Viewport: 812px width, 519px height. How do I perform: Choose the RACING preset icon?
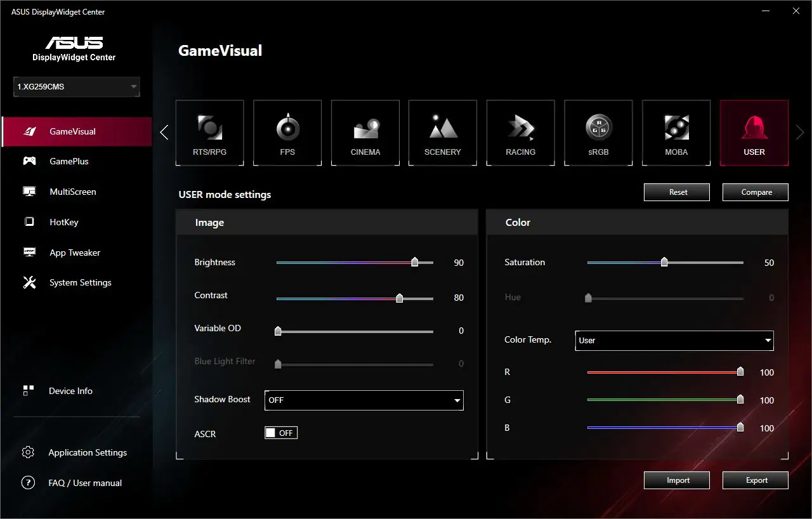[x=520, y=132]
